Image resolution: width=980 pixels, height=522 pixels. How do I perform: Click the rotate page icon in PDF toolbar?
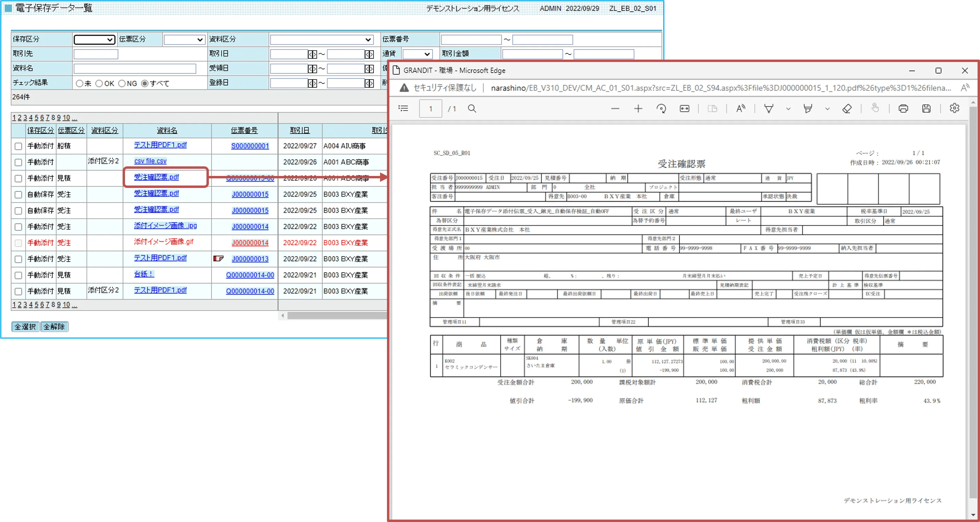coord(661,109)
